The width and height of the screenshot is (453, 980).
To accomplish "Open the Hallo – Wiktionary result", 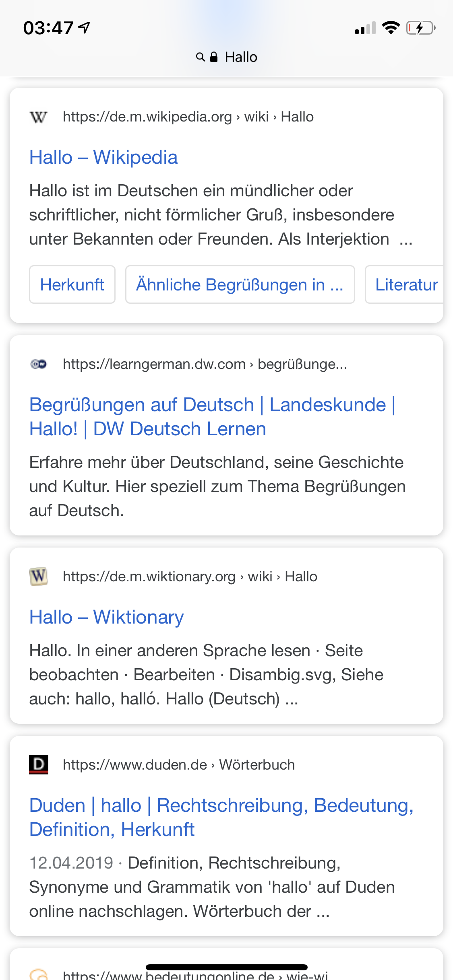I will click(x=106, y=617).
